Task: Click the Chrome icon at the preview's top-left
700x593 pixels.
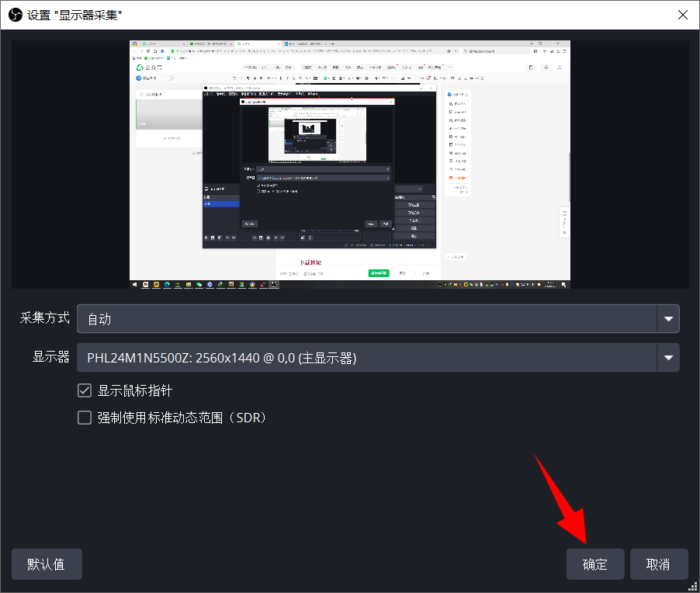Action: click(x=135, y=44)
